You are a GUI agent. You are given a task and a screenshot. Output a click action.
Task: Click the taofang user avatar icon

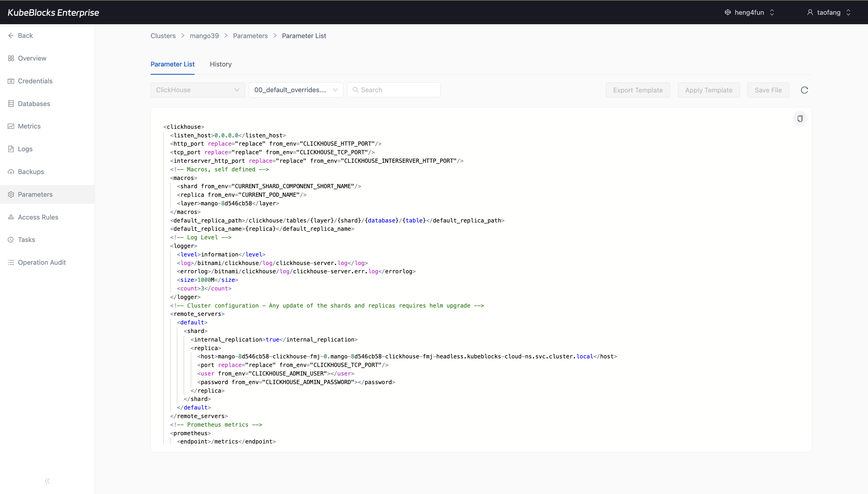pos(810,12)
